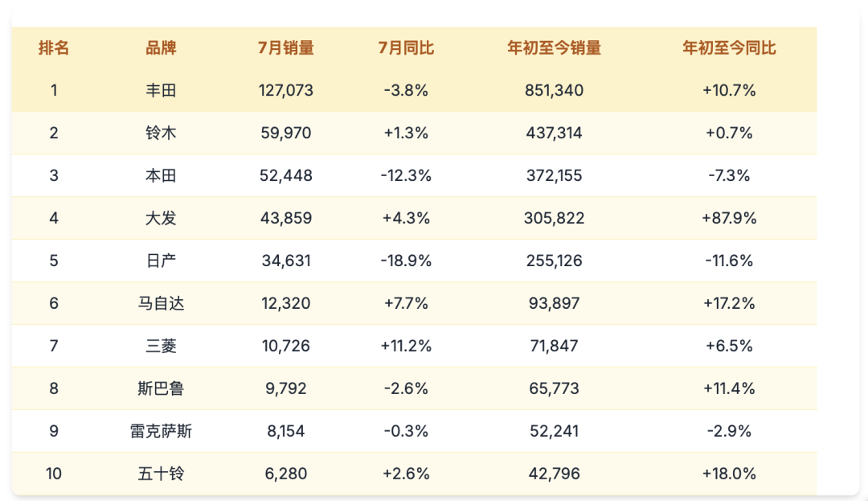Click the 本田 July sales value 52,448
The width and height of the screenshot is (868, 501).
(x=286, y=176)
